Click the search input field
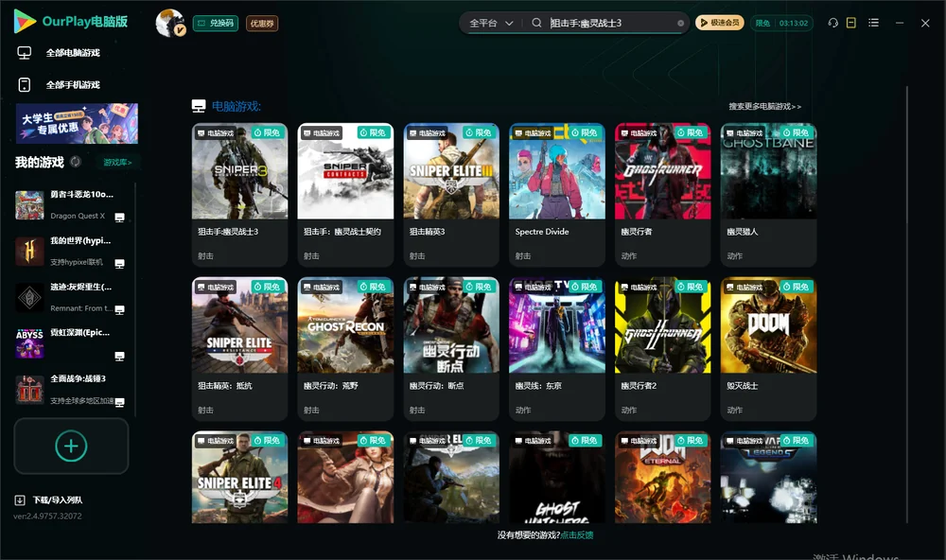Image resolution: width=946 pixels, height=560 pixels. pyautogui.click(x=610, y=23)
